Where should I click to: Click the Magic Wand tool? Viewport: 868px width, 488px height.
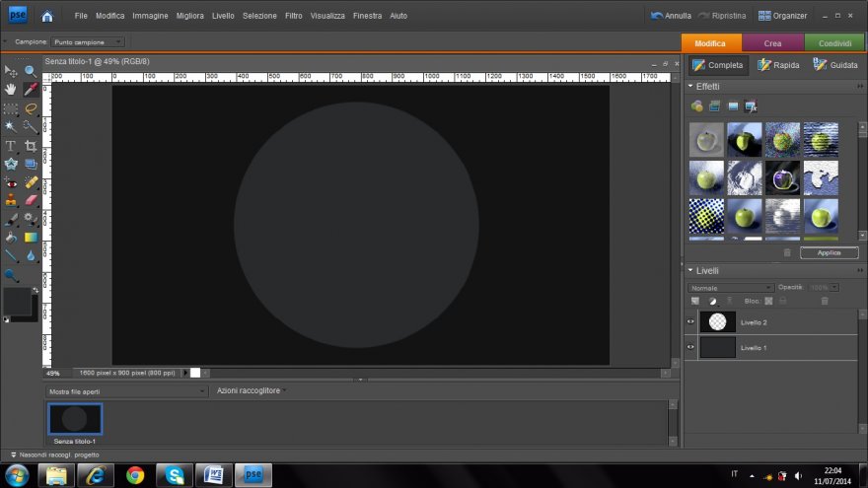(11, 127)
